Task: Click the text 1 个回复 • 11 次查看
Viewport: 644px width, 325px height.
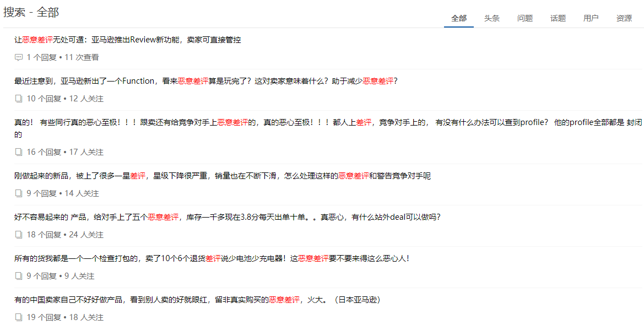Action: (x=63, y=57)
